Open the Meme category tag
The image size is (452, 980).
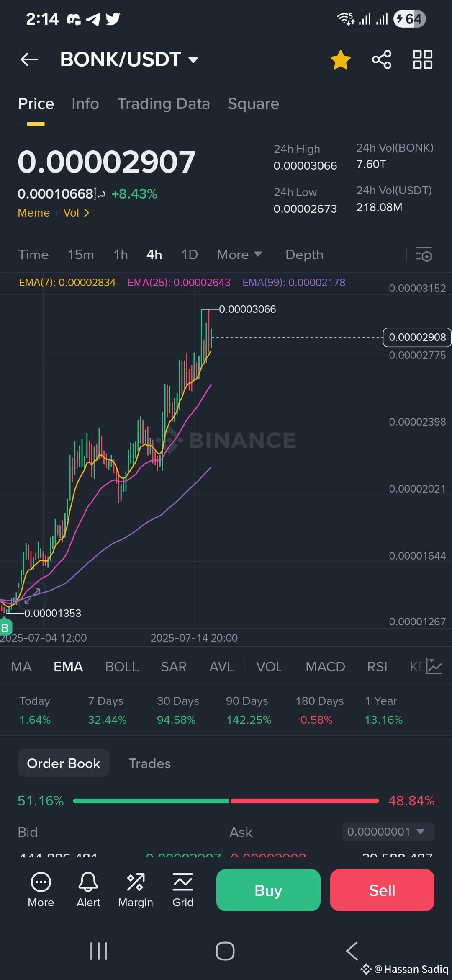(33, 213)
